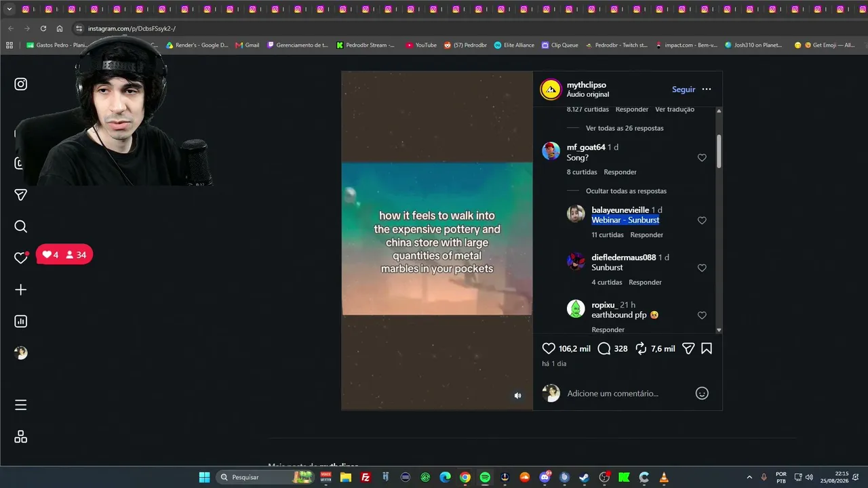Open the post comments bubble icon
Image resolution: width=868 pixels, height=488 pixels.
tap(604, 348)
